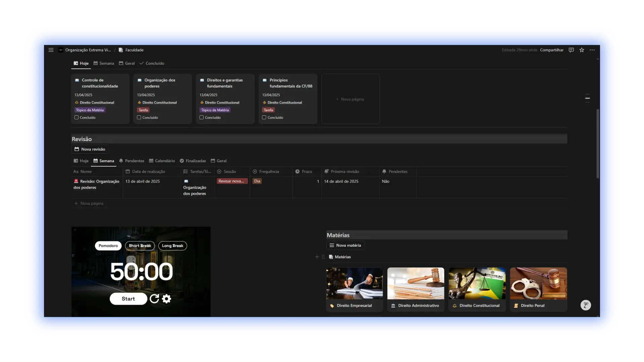Open the comments icon in top bar
This screenshot has height=362, width=644.
(571, 50)
